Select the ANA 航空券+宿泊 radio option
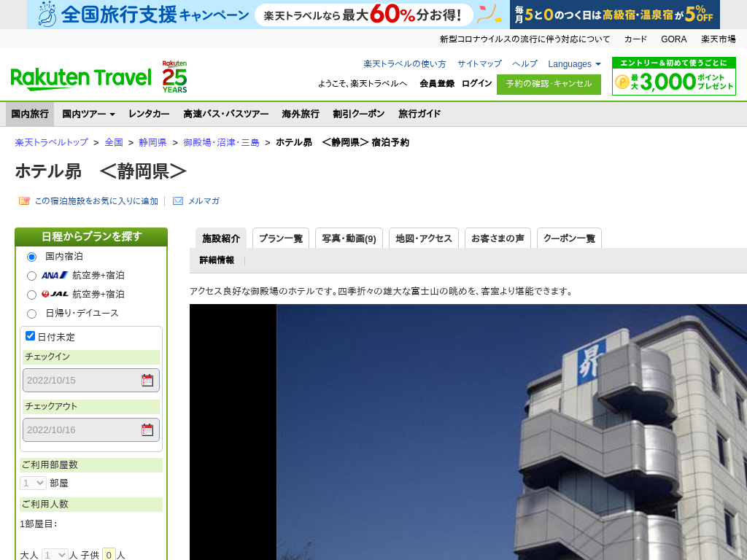 (x=31, y=276)
